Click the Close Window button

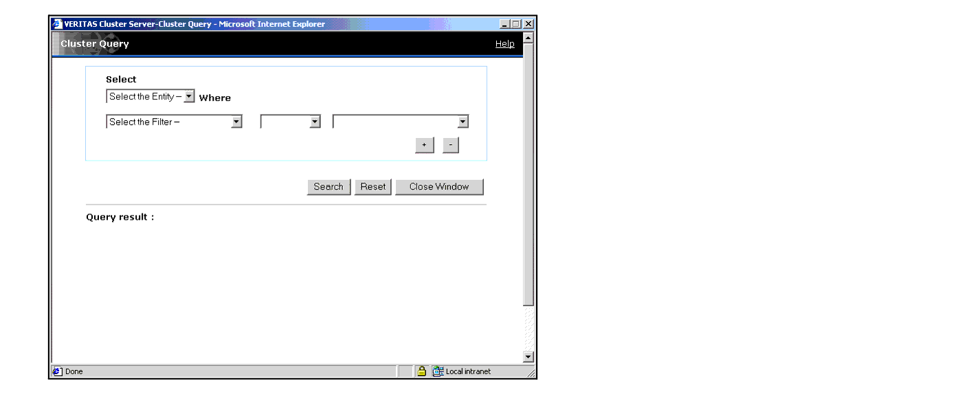click(x=439, y=187)
